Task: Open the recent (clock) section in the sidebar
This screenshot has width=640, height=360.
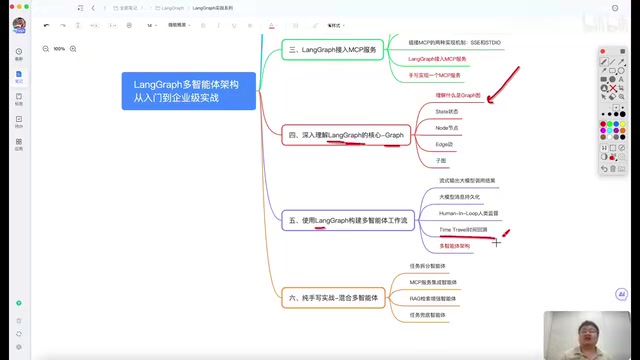Action: [19, 54]
